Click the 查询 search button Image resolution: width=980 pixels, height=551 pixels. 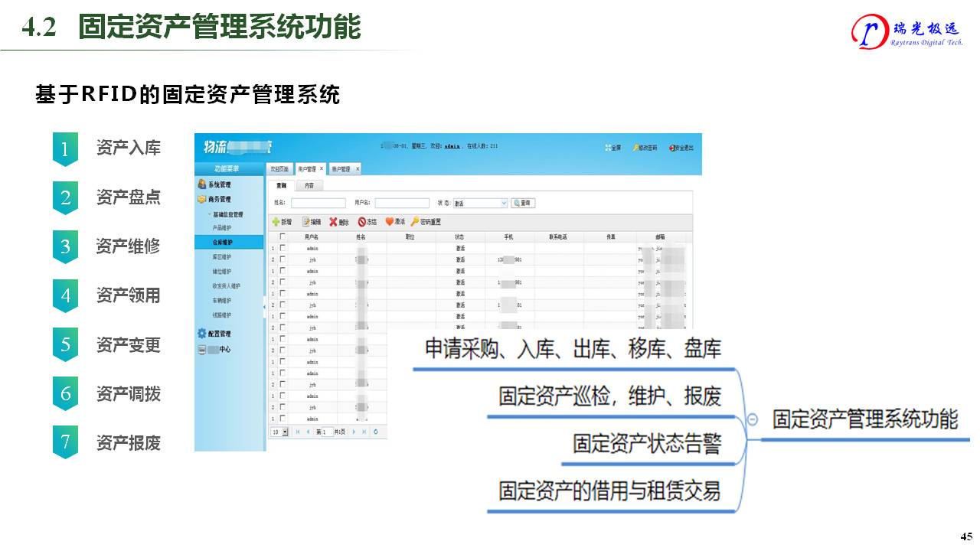pos(523,204)
